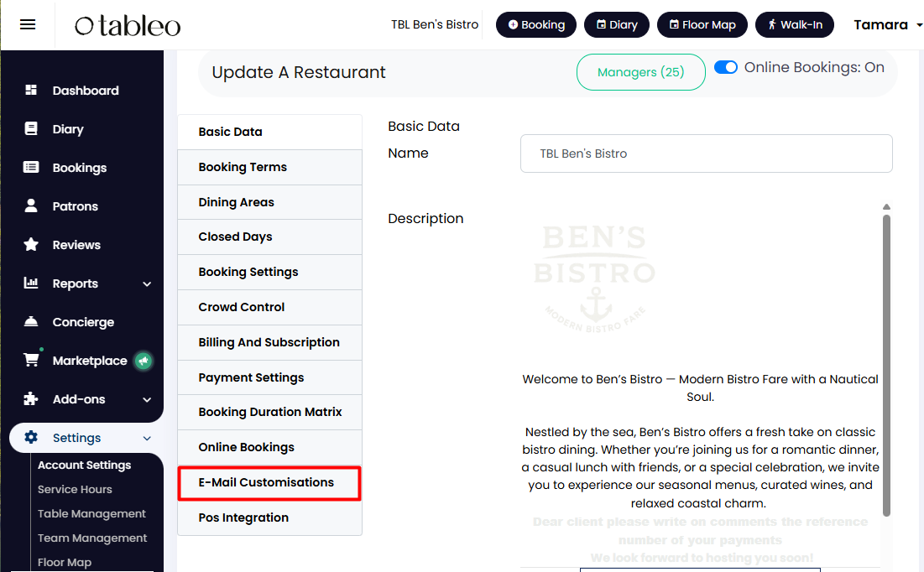
Task: Select the Basic Data tab
Action: [270, 132]
